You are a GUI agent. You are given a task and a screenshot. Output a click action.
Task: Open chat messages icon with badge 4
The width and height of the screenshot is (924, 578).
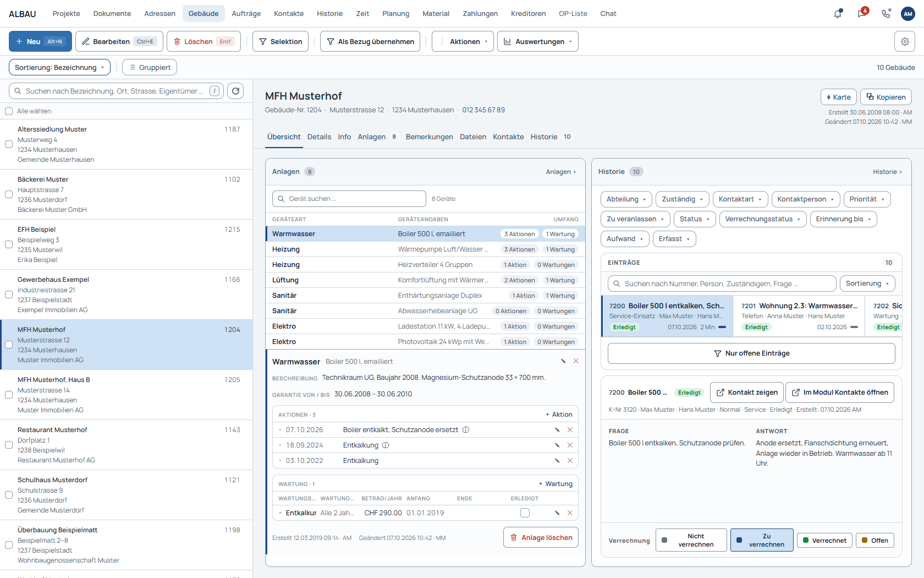click(x=862, y=13)
